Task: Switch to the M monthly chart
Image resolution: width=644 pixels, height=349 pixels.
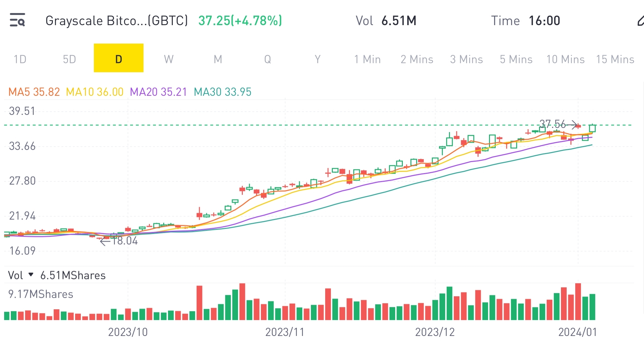Action: (218, 59)
